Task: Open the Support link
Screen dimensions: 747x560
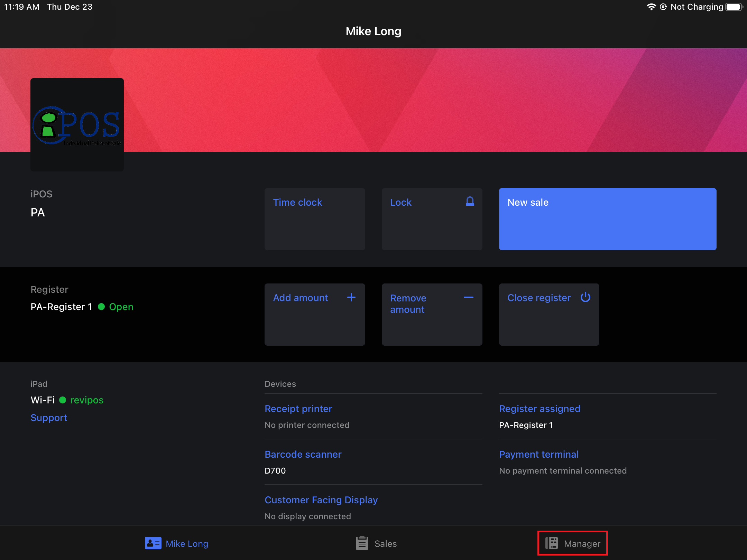Action: tap(49, 418)
